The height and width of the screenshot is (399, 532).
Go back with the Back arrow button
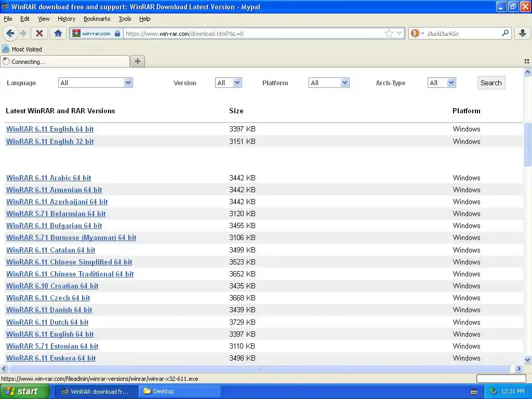(x=10, y=33)
